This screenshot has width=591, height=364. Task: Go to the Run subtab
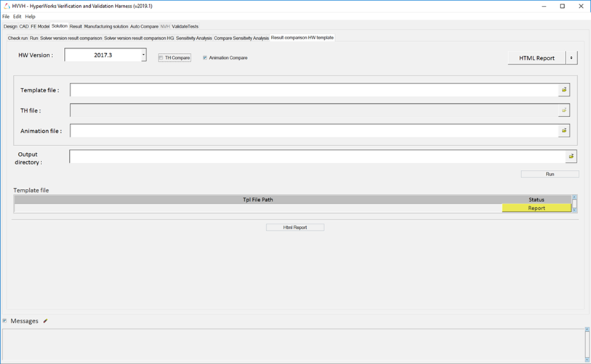tap(34, 38)
